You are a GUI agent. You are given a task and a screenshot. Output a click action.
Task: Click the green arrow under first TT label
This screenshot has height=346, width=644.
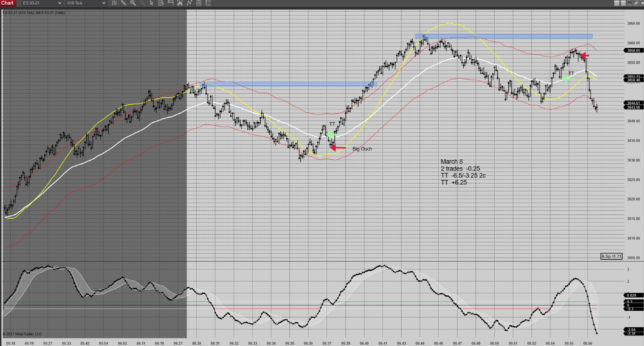click(x=329, y=134)
